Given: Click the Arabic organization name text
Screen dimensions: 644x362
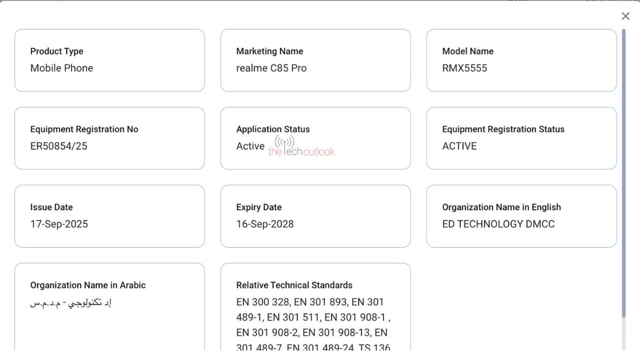Looking at the screenshot, I should tap(70, 302).
